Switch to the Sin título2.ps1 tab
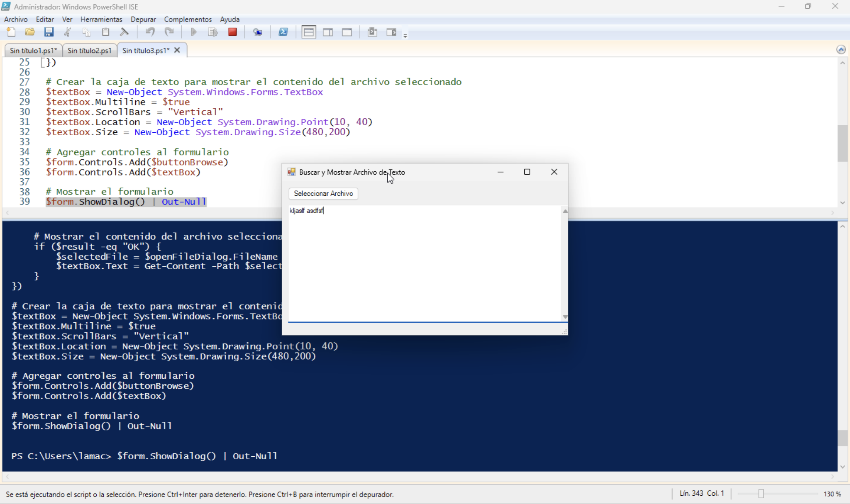Viewport: 850px width, 504px height. [x=89, y=50]
